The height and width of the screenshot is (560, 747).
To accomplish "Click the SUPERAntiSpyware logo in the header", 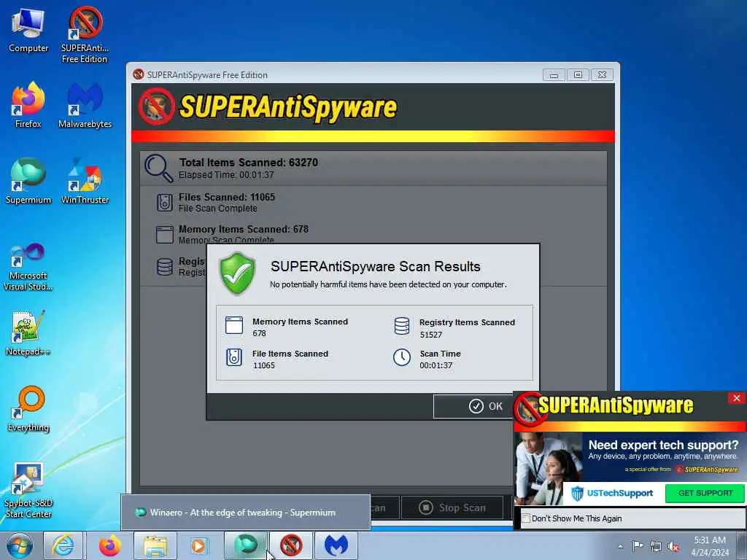I will (267, 107).
